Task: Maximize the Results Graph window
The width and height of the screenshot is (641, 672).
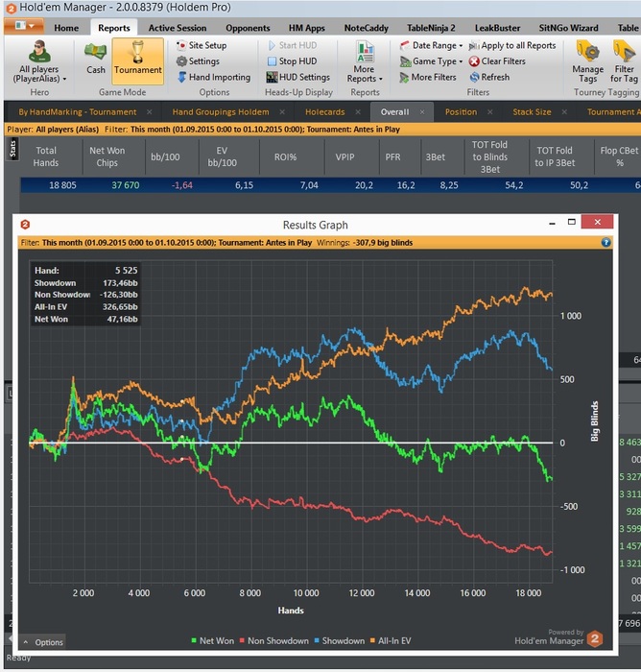Action: 571,222
